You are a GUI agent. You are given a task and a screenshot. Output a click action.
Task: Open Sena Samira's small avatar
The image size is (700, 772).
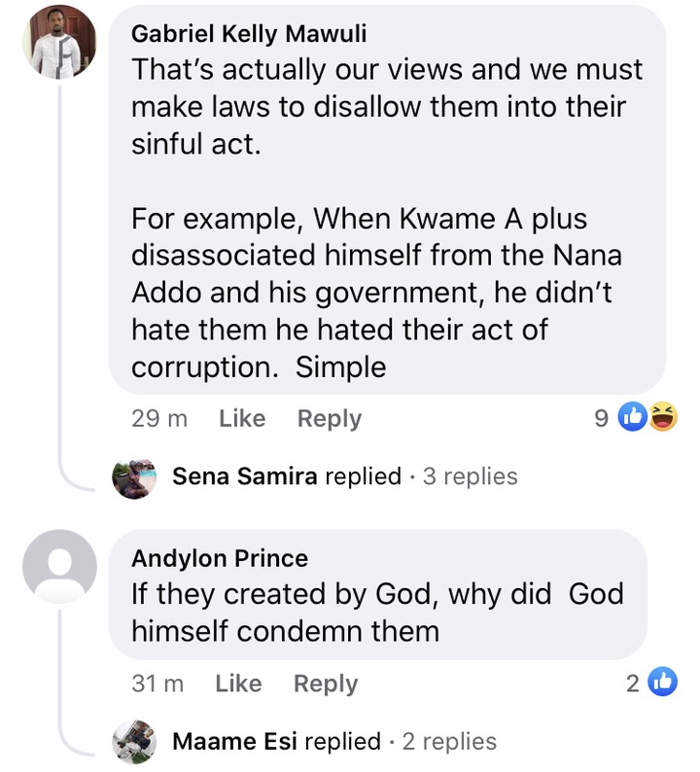click(135, 476)
